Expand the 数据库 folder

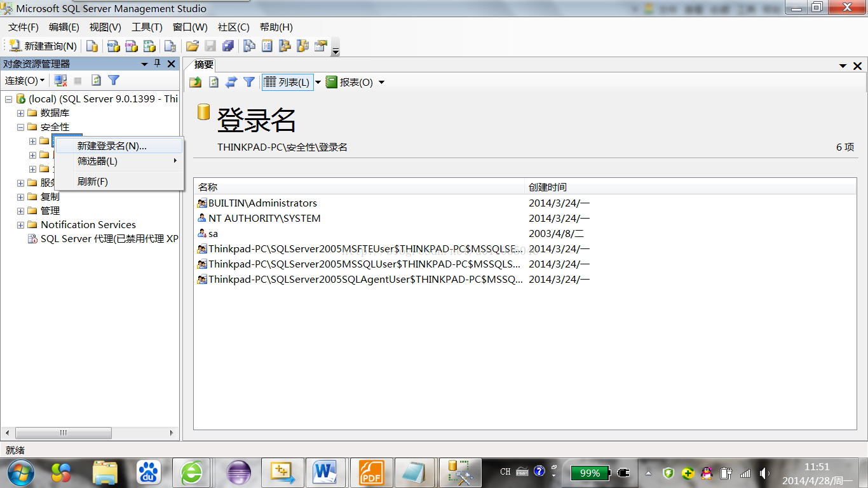pos(21,113)
